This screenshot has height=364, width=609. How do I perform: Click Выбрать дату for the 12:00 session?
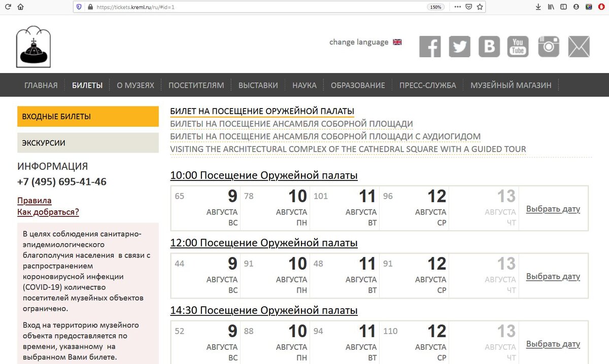553,276
